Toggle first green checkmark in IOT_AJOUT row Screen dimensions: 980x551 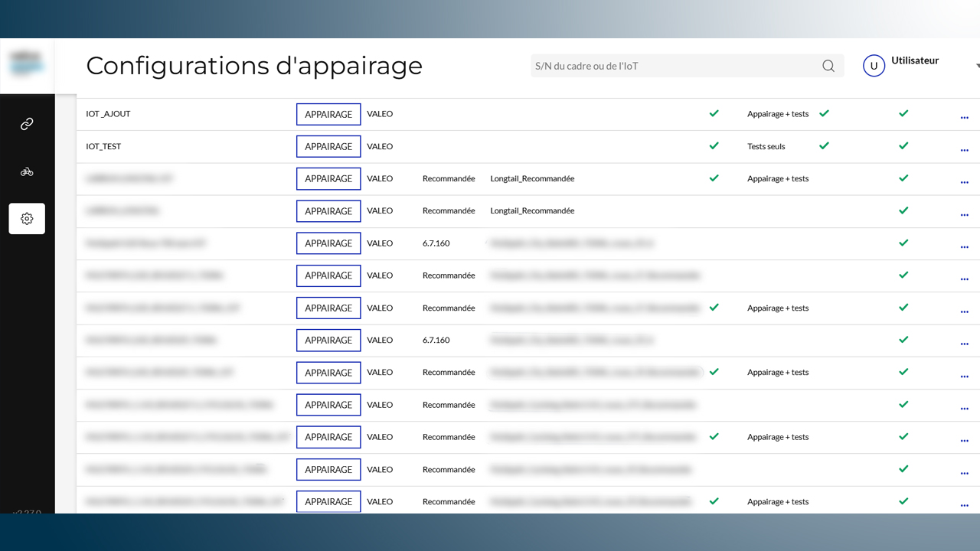pos(714,113)
